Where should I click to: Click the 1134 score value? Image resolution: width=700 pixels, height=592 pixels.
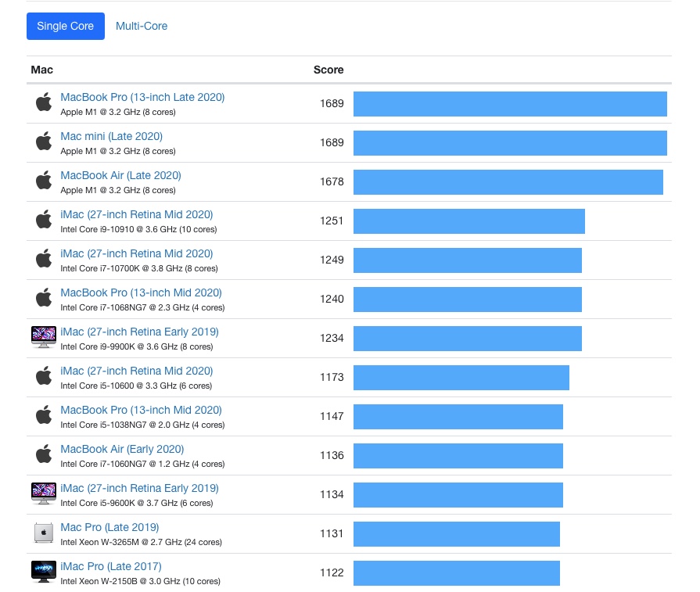tap(332, 494)
